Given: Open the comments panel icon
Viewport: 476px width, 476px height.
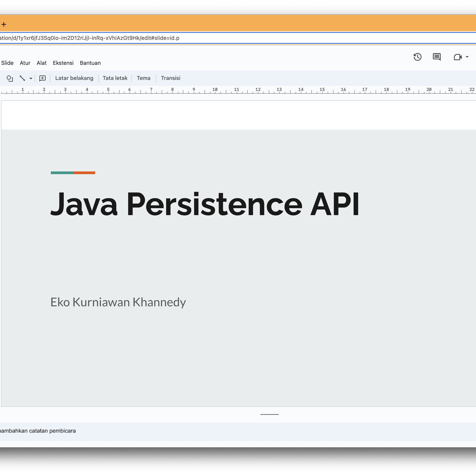Looking at the screenshot, I should click(436, 57).
